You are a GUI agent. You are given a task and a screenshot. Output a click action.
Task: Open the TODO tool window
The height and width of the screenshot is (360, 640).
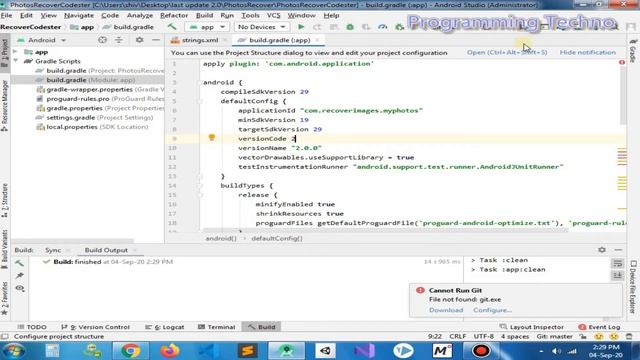(32, 327)
